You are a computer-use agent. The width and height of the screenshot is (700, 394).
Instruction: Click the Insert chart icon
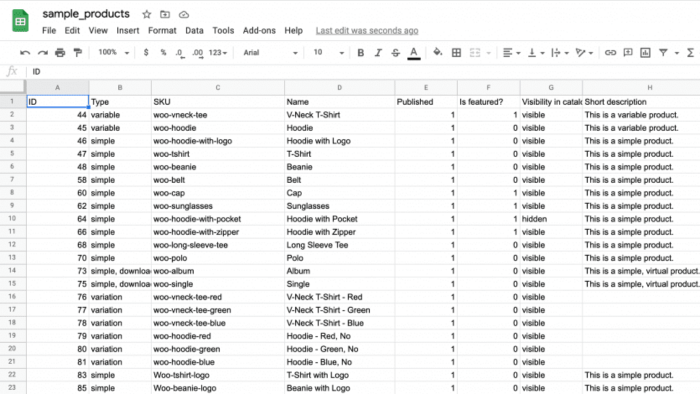645,53
